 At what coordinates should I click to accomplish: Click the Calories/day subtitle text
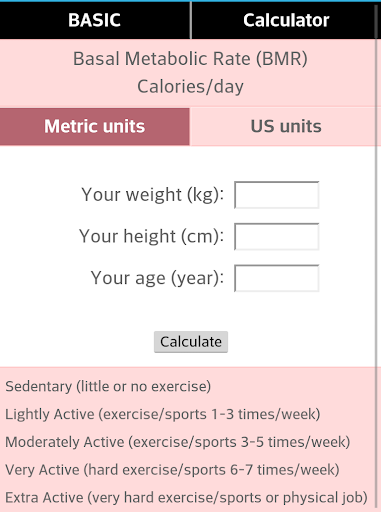click(x=190, y=87)
